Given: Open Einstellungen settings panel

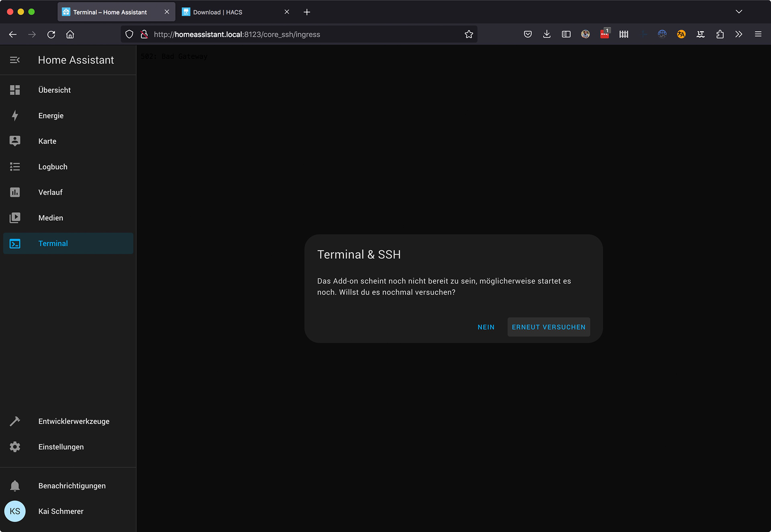Looking at the screenshot, I should (61, 447).
